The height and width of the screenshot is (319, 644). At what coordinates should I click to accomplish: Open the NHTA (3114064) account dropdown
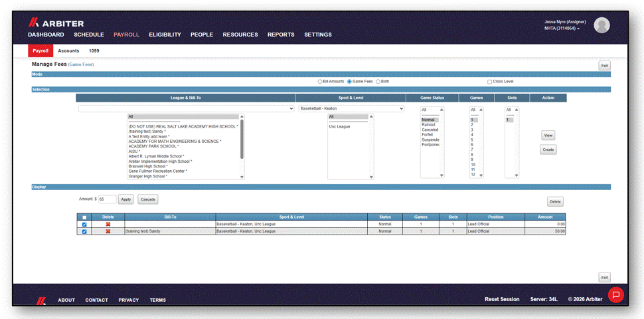point(562,29)
